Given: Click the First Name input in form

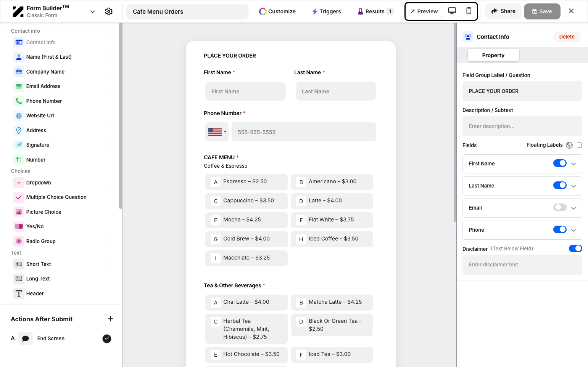Looking at the screenshot, I should click(245, 91).
